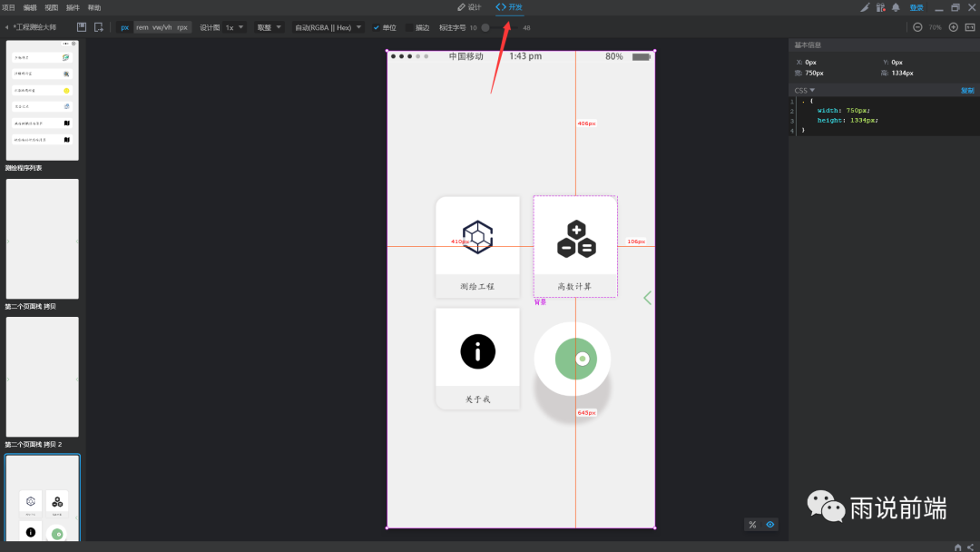Zoom out with the minus circle icon
980x552 pixels.
coord(917,27)
